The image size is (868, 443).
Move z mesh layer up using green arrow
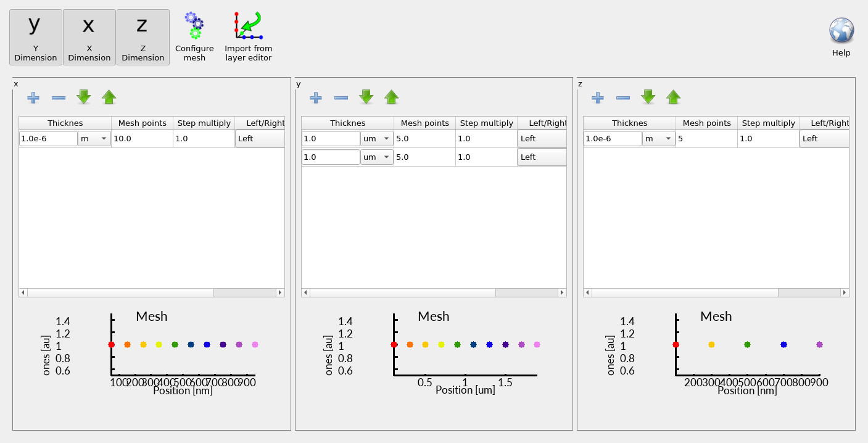click(x=674, y=97)
